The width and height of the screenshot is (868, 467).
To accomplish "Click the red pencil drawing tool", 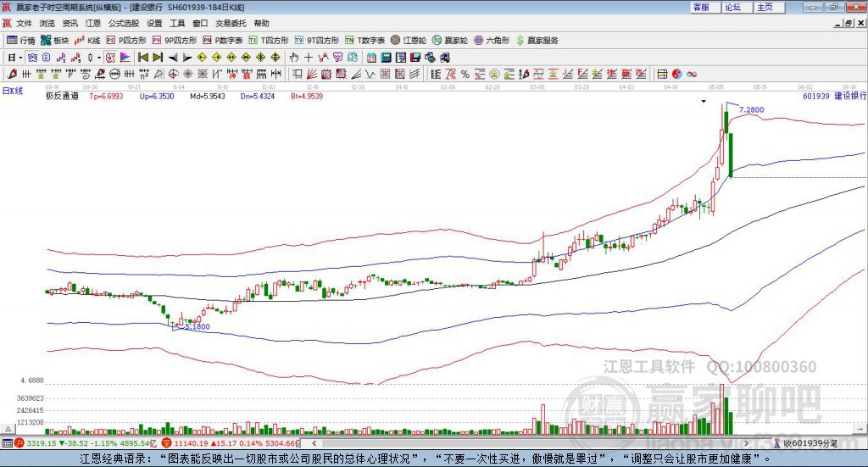I will (12, 74).
